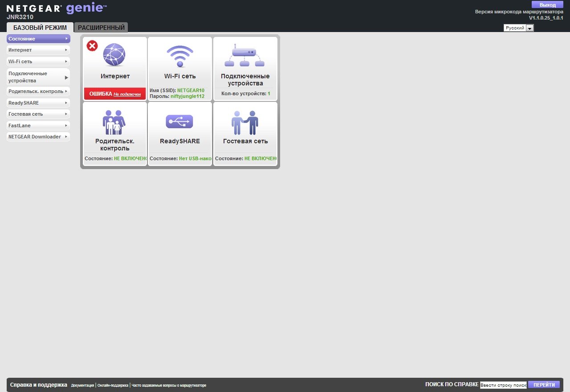Click the guest network handshake icon
Viewport: 570px width, 392px height.
click(245, 123)
